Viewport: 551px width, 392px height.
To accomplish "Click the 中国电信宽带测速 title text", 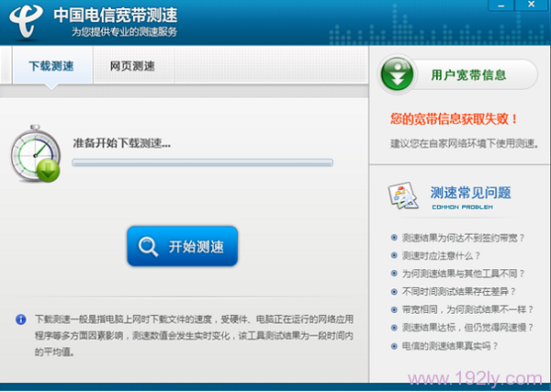I will (116, 16).
